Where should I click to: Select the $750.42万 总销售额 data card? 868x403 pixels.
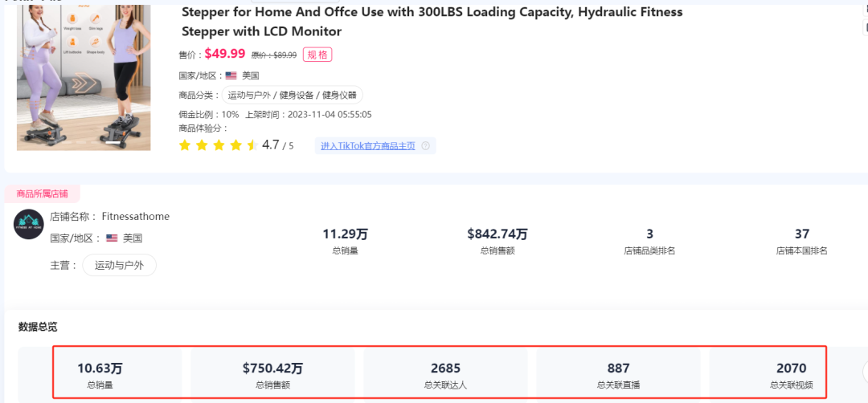click(x=273, y=375)
